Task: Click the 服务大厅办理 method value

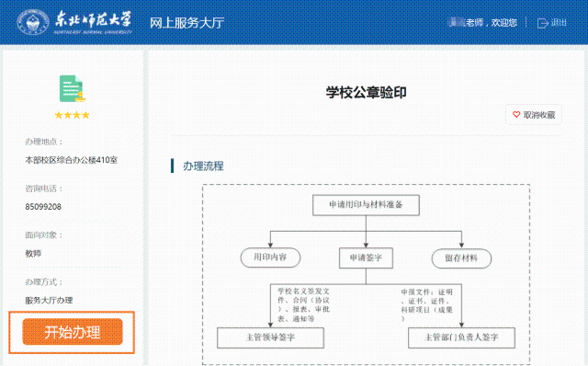Action: coord(49,301)
